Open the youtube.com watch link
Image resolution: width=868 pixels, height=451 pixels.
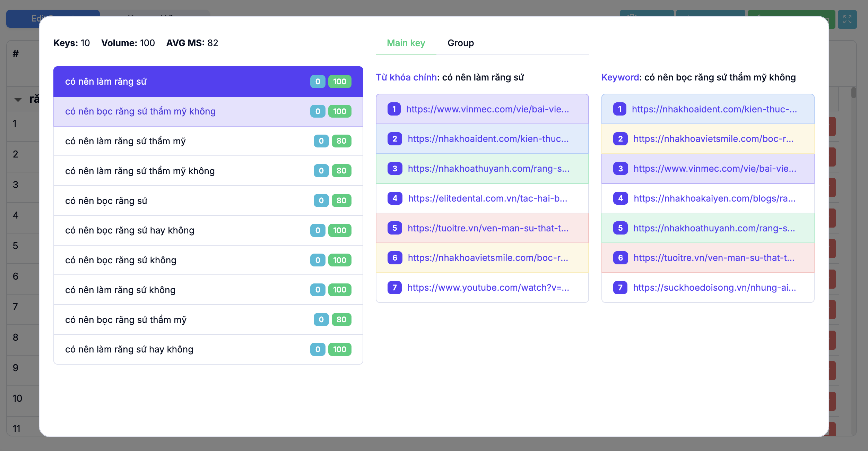488,288
